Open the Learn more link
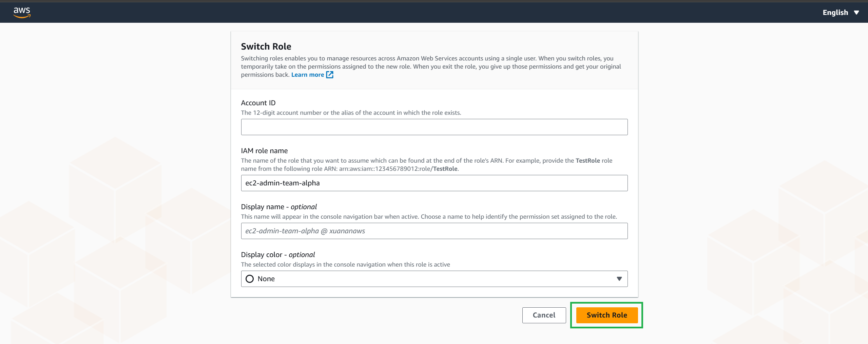Screen dimensions: 868x344 click(x=307, y=75)
